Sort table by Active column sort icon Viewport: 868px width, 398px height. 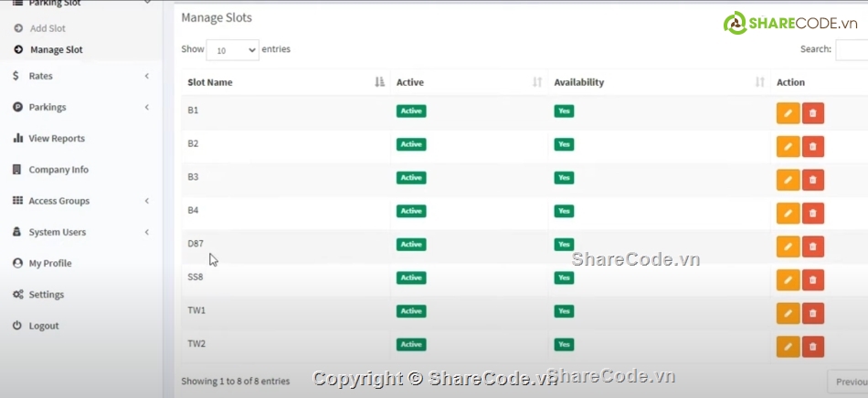[x=537, y=82]
